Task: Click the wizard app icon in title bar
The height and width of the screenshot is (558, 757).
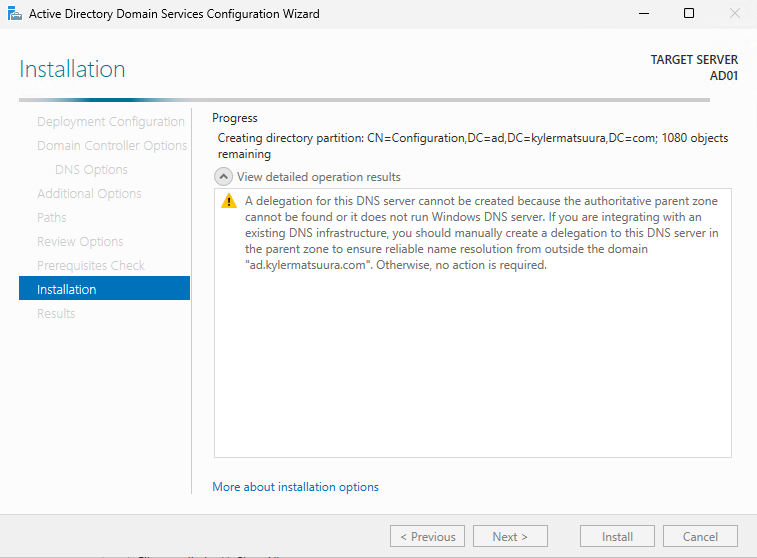Action: [14, 14]
